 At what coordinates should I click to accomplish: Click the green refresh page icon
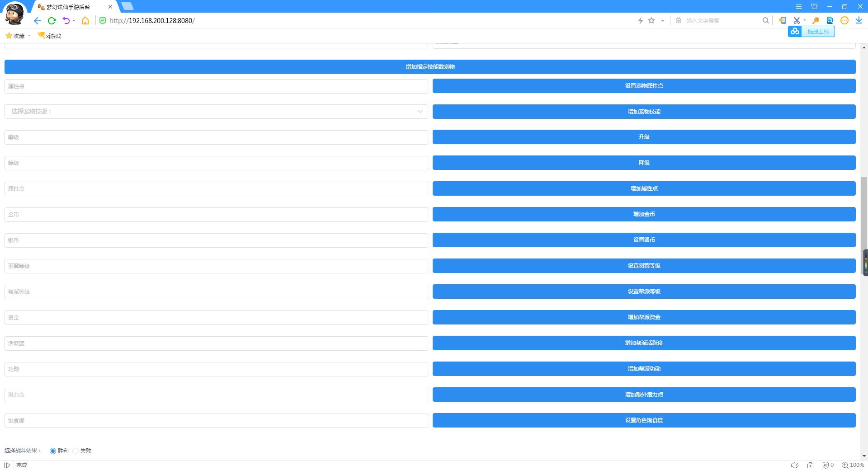click(52, 21)
